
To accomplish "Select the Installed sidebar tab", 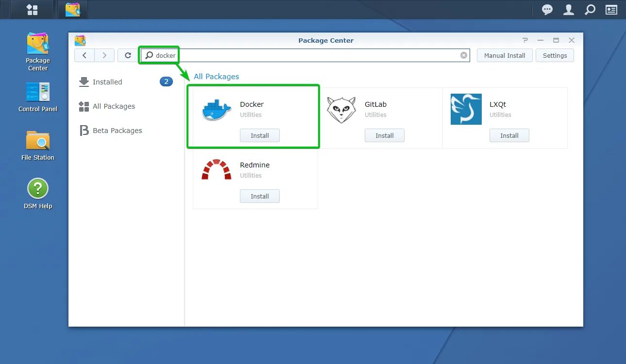I will coord(126,82).
